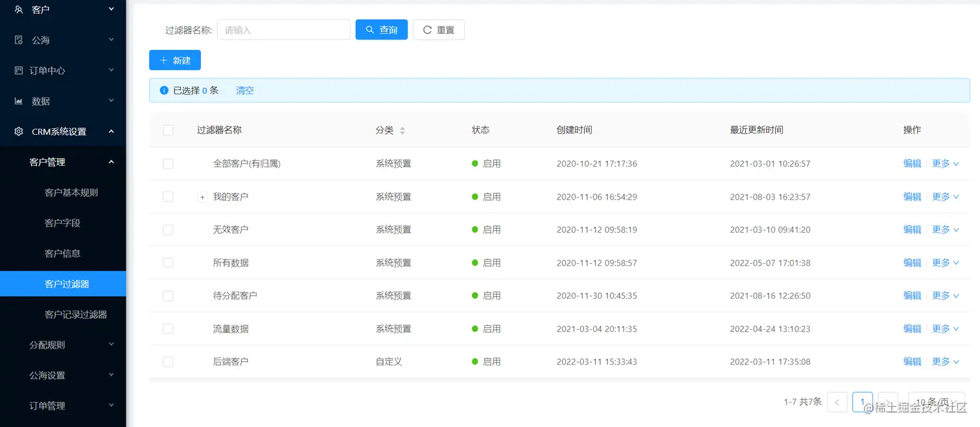Check the 我的客户 row checkbox
The height and width of the screenshot is (427, 980).
point(168,196)
